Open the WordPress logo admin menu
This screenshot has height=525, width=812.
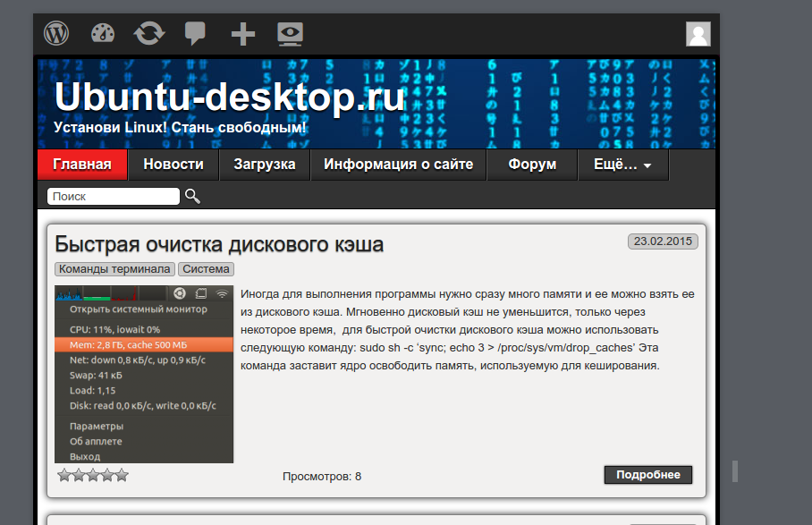coord(56,34)
